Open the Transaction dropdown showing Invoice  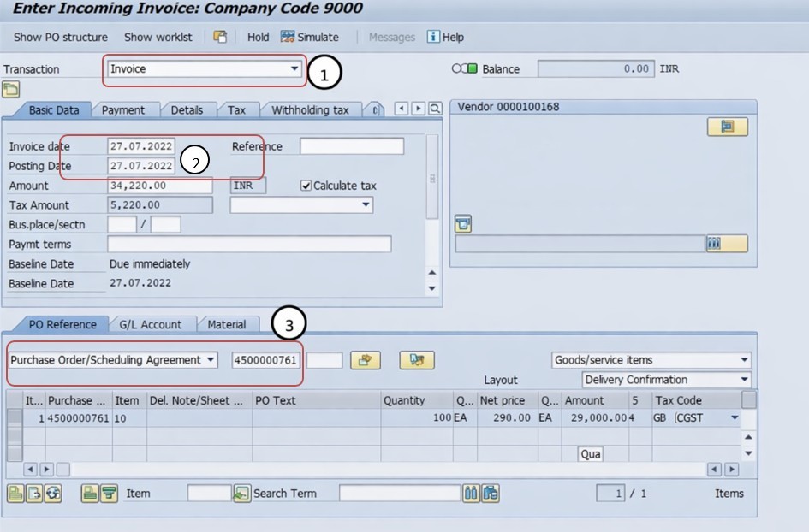point(294,68)
